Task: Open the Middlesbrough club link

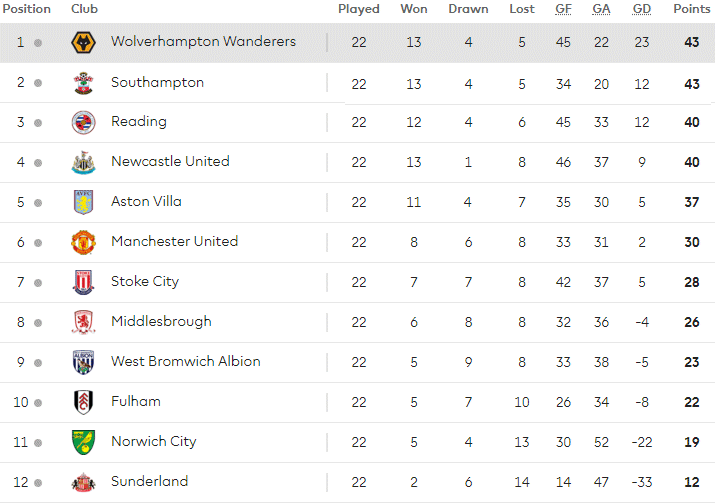Action: click(161, 322)
